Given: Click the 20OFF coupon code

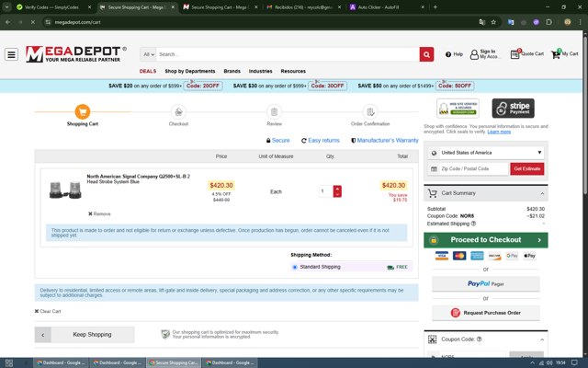Looking at the screenshot, I should coord(203,86).
